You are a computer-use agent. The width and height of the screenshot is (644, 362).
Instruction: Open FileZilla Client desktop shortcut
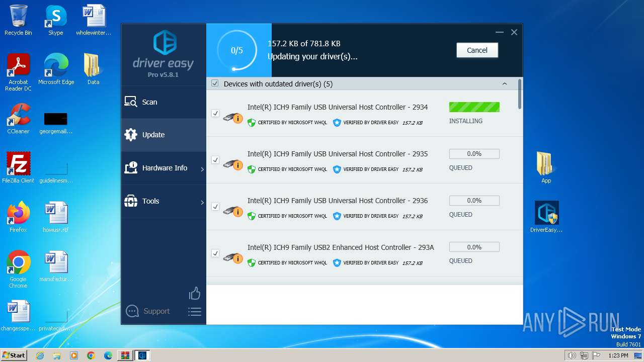[18, 168]
